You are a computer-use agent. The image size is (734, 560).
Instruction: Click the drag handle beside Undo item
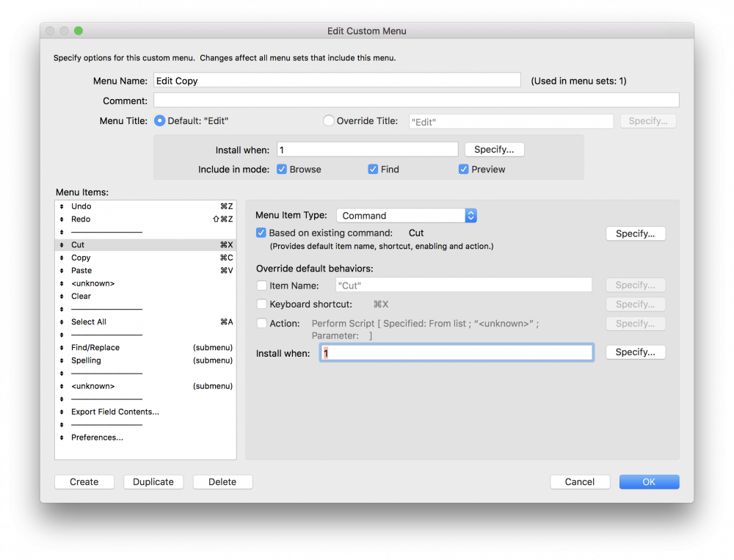pyautogui.click(x=62, y=207)
